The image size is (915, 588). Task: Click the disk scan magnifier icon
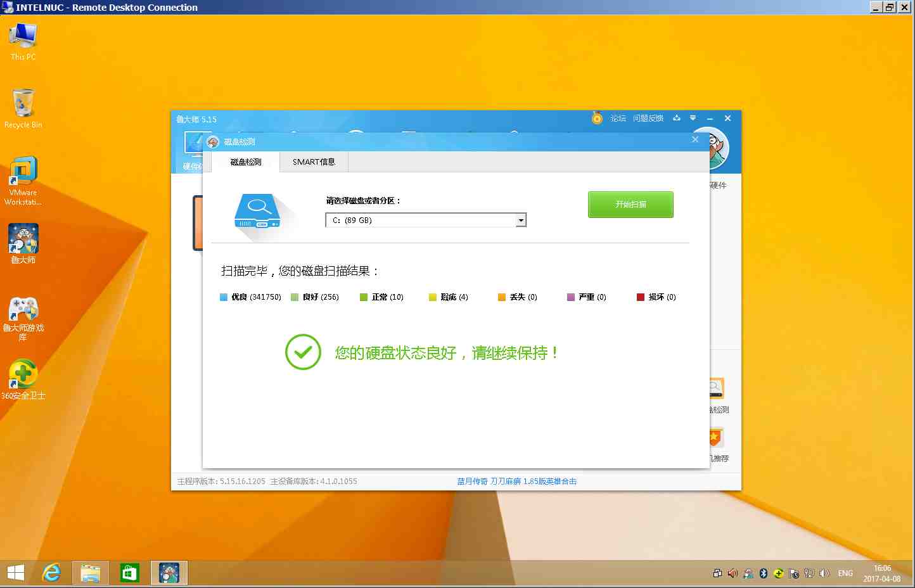258,211
